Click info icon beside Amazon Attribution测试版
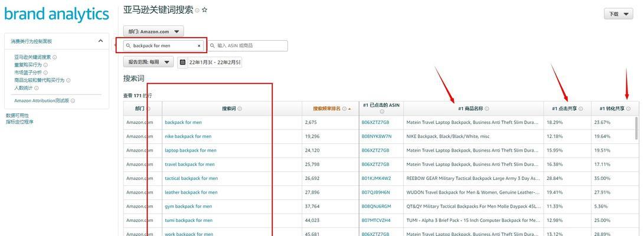This screenshot has width=644, height=236. 73,100
